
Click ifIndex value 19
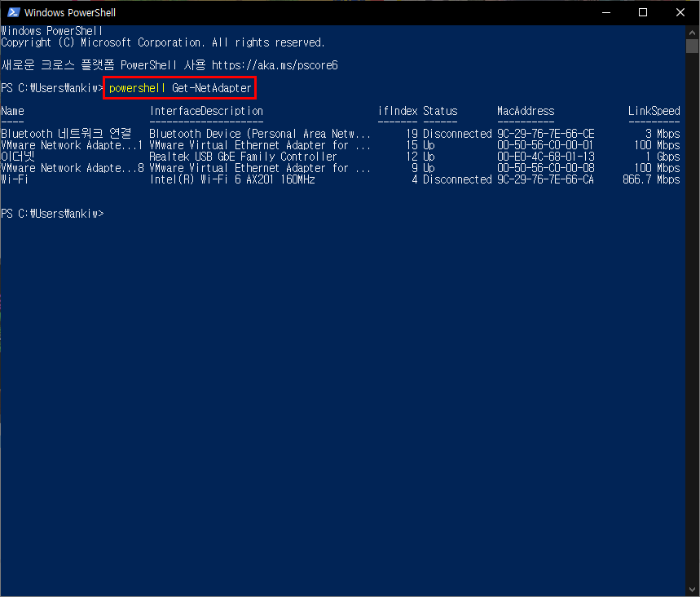412,134
